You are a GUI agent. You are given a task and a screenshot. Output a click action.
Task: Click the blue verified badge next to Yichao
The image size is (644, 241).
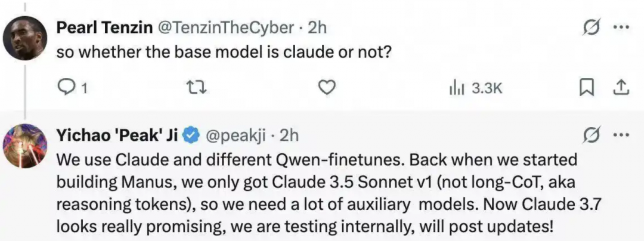click(191, 135)
